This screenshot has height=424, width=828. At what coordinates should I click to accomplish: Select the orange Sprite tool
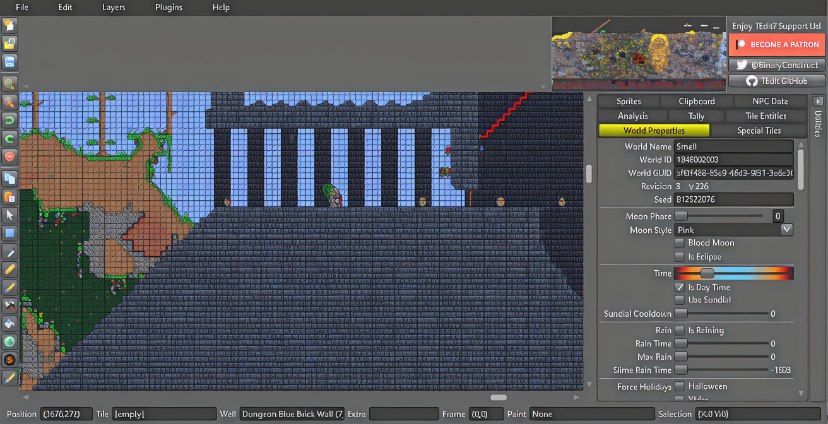point(10,360)
